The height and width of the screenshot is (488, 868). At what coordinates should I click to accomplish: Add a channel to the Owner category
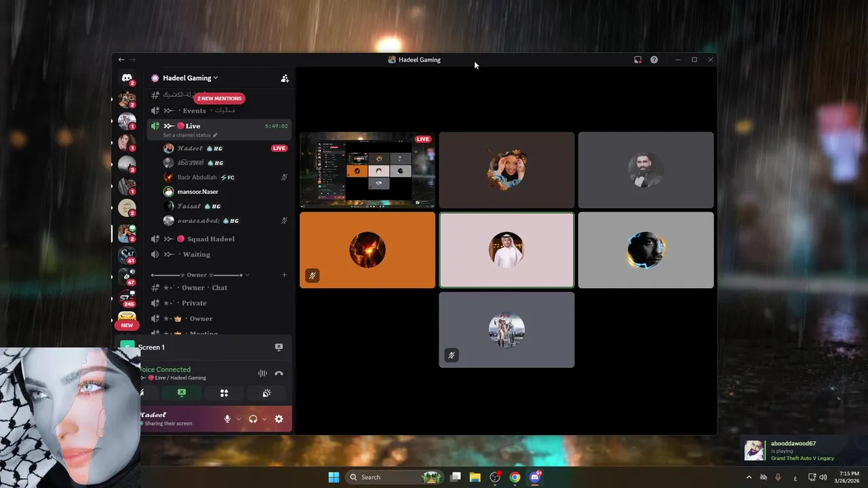pos(284,275)
